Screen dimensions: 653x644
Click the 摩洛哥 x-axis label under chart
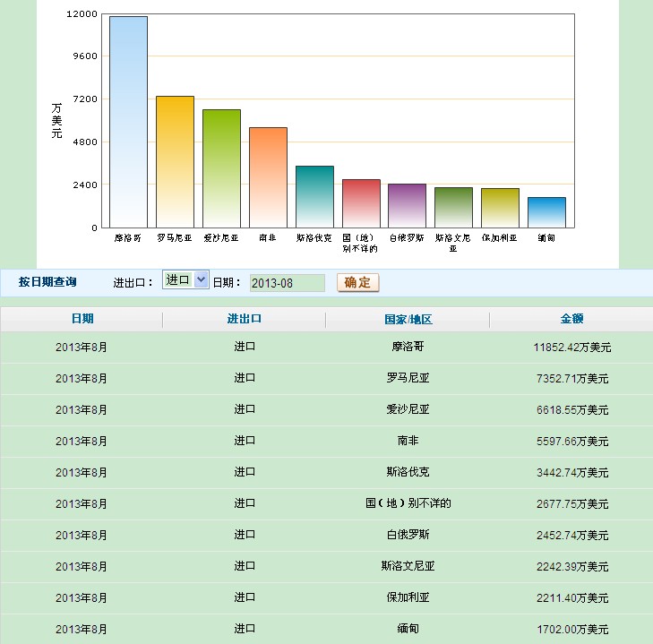point(128,238)
